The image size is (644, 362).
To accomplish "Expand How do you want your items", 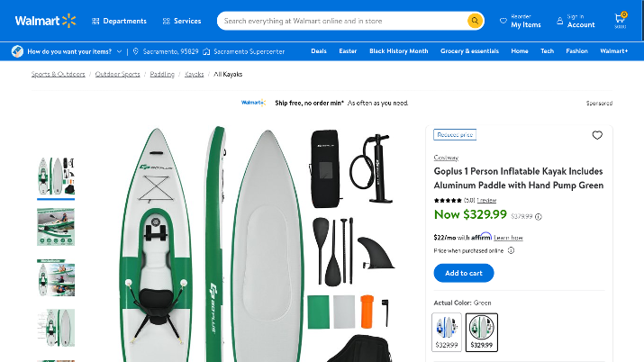I will tap(67, 51).
